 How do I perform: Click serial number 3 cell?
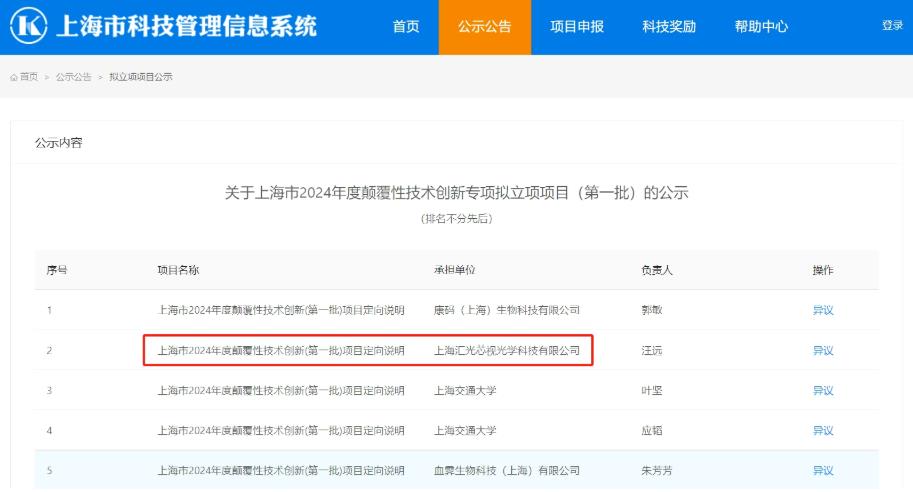pos(49,391)
